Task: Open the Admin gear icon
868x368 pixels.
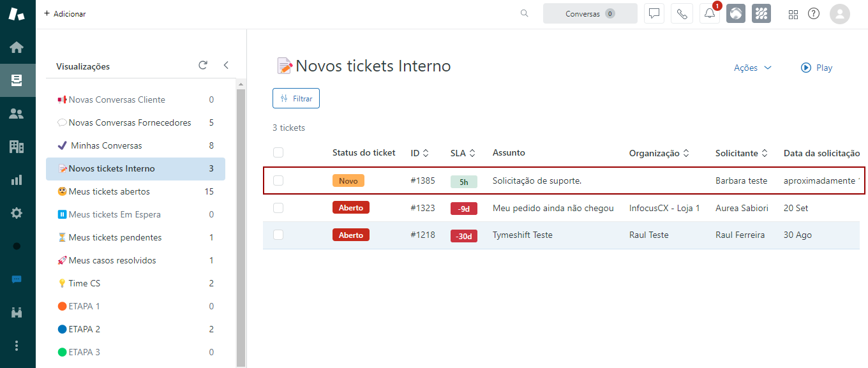Action: click(x=17, y=213)
